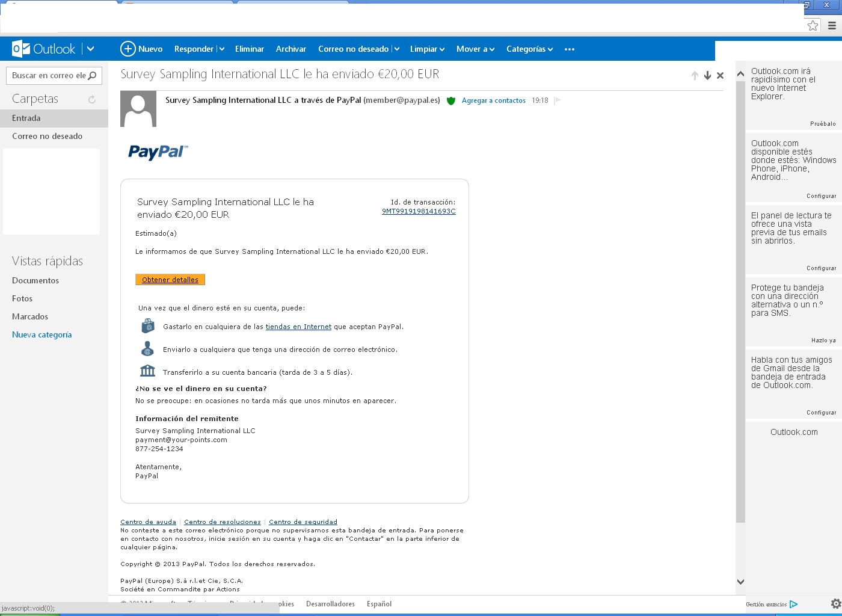Click the shopping bag icon
842x616 pixels.
coord(148,326)
